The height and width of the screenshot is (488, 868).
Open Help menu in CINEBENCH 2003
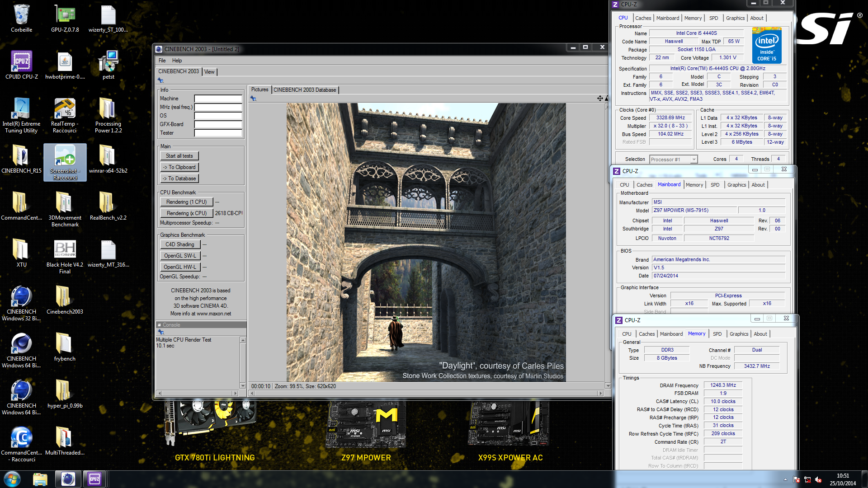[177, 61]
